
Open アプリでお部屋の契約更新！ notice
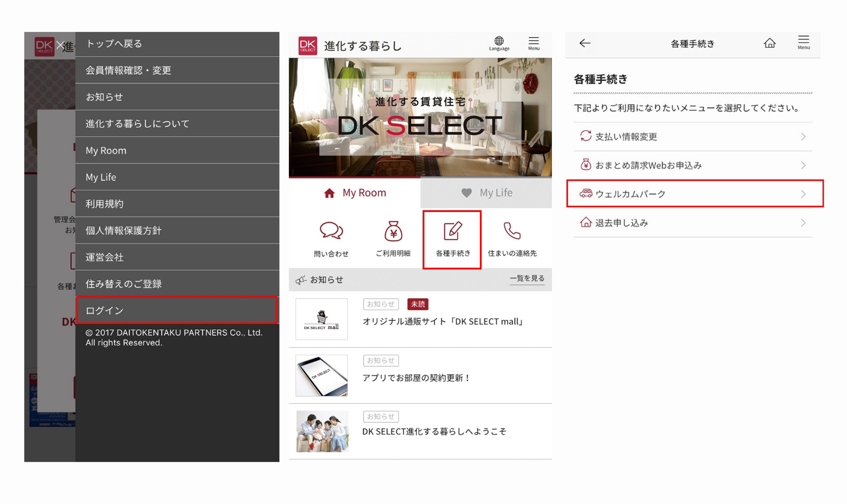[416, 378]
